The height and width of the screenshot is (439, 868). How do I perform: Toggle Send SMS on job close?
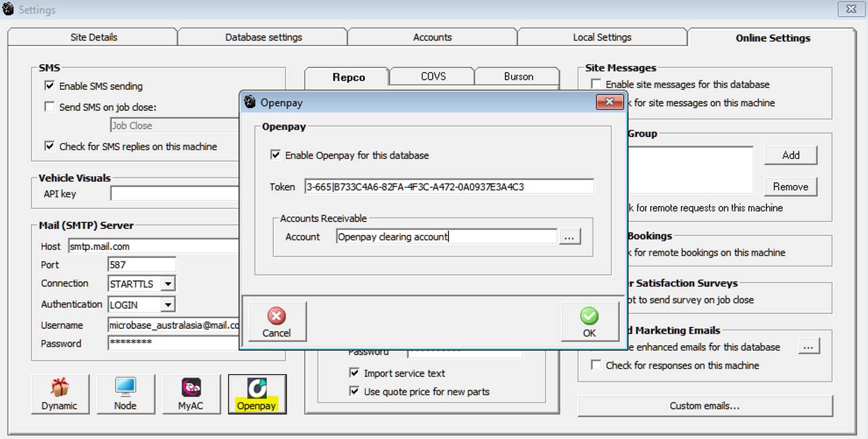(49, 107)
